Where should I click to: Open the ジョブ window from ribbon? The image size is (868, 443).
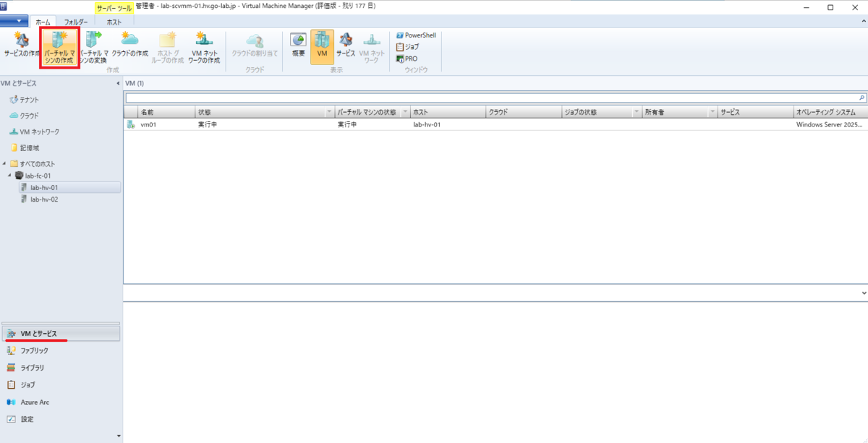(x=407, y=46)
